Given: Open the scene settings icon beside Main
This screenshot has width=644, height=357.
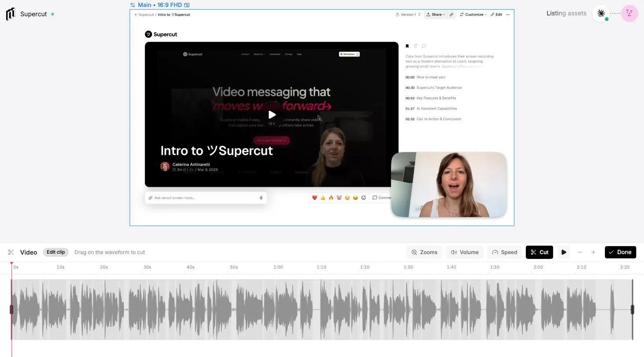Looking at the screenshot, I should (x=133, y=5).
